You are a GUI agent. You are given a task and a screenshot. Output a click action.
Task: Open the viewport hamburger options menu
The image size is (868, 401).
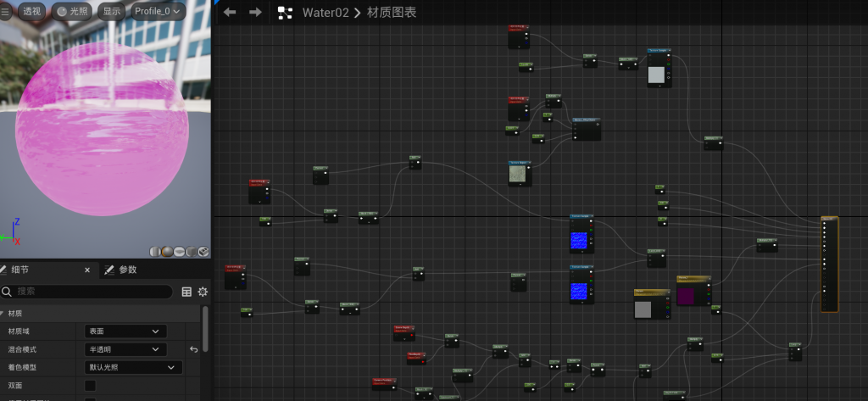pyautogui.click(x=6, y=12)
